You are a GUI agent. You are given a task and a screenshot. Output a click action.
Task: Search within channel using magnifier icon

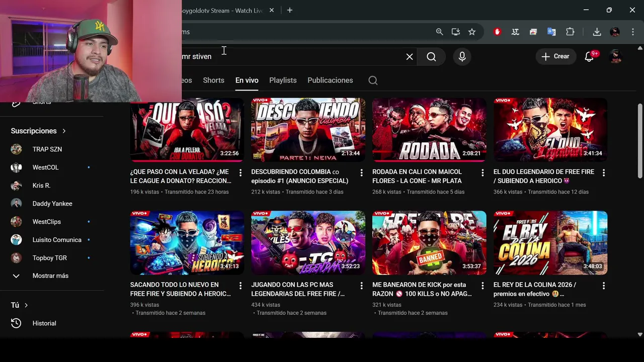[373, 80]
